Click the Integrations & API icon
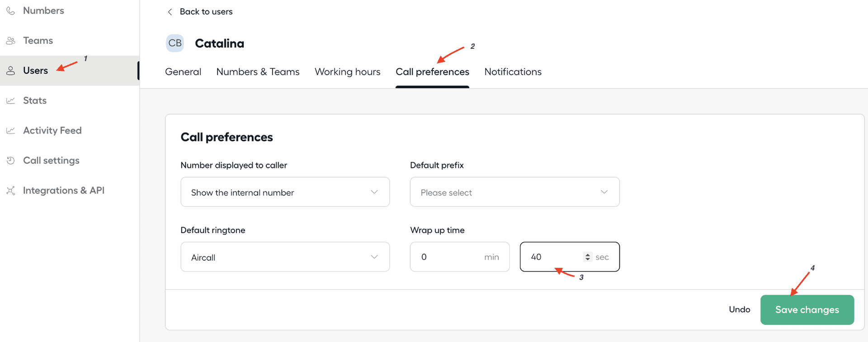This screenshot has height=342, width=868. tap(10, 191)
